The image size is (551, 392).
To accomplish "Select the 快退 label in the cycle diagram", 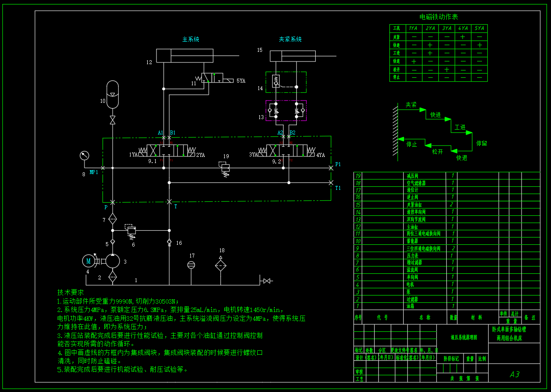I will coord(461,158).
